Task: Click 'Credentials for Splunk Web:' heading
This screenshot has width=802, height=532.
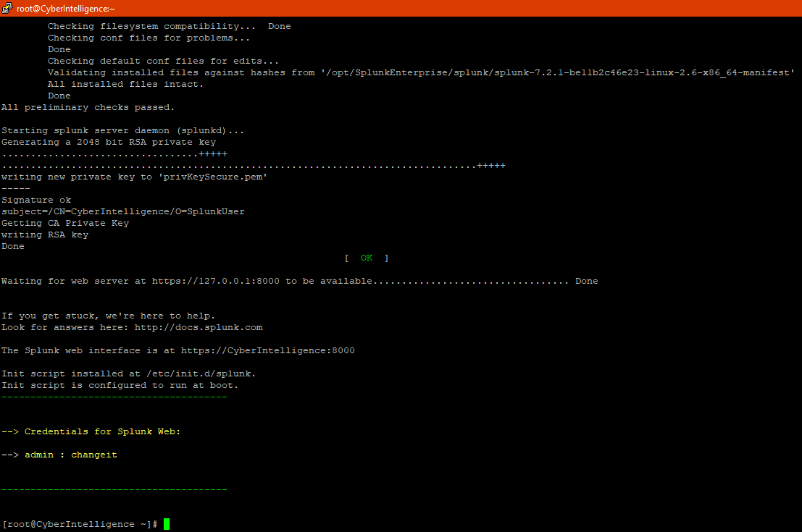Action: (x=102, y=432)
